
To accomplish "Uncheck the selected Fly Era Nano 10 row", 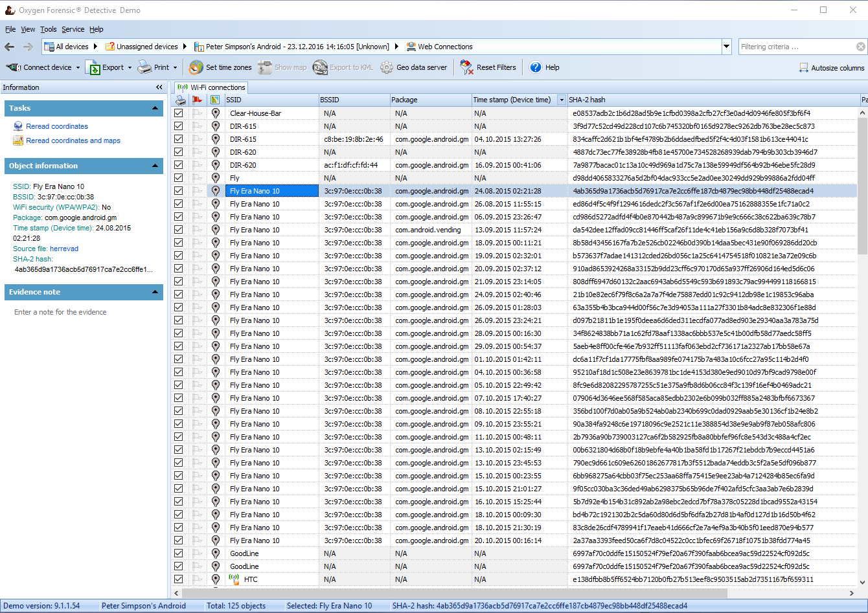I will point(178,190).
